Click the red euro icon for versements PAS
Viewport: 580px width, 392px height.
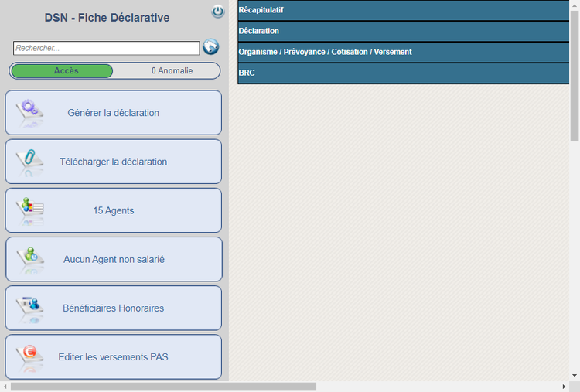tap(32, 354)
